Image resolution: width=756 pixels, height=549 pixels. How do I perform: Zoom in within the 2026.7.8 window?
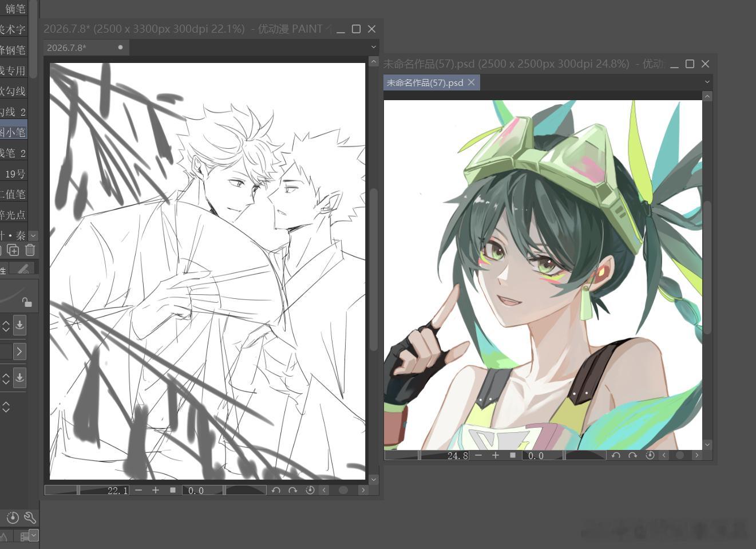[x=155, y=490]
